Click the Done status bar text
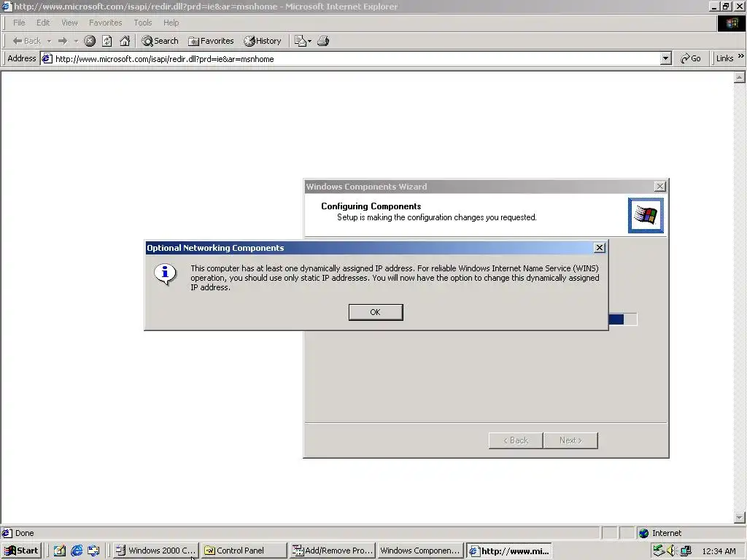This screenshot has width=747, height=560. [24, 533]
